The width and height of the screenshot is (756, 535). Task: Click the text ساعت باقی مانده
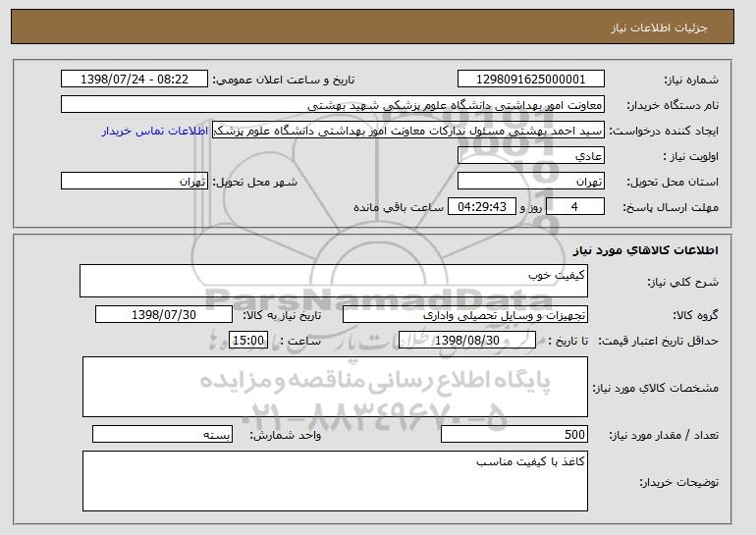tap(399, 208)
